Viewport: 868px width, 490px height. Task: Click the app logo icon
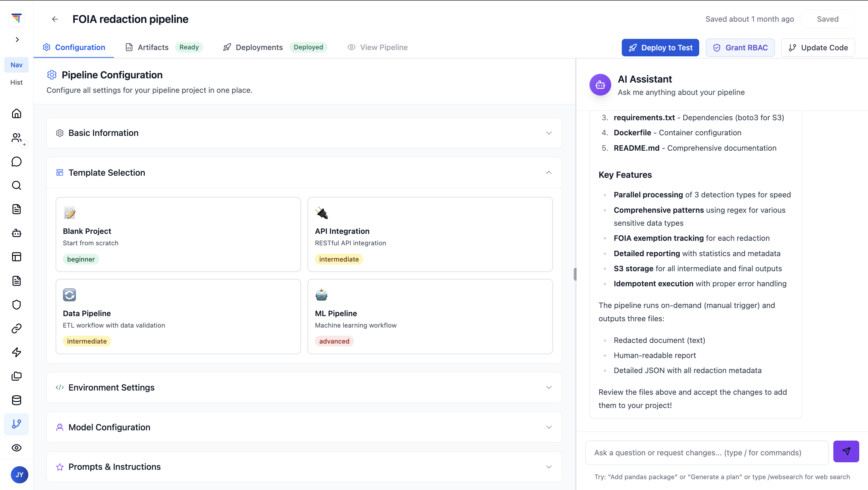tap(16, 18)
